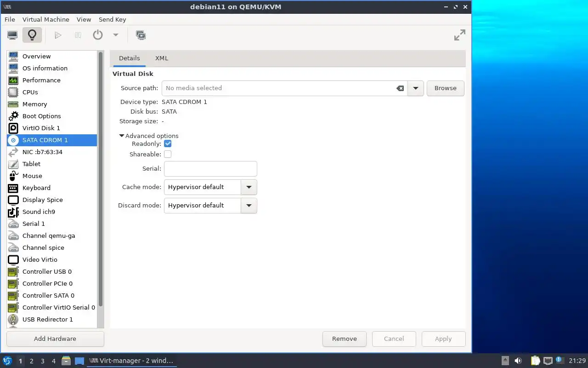Select Channel spice entry
This screenshot has width=588, height=368.
[x=52, y=247]
